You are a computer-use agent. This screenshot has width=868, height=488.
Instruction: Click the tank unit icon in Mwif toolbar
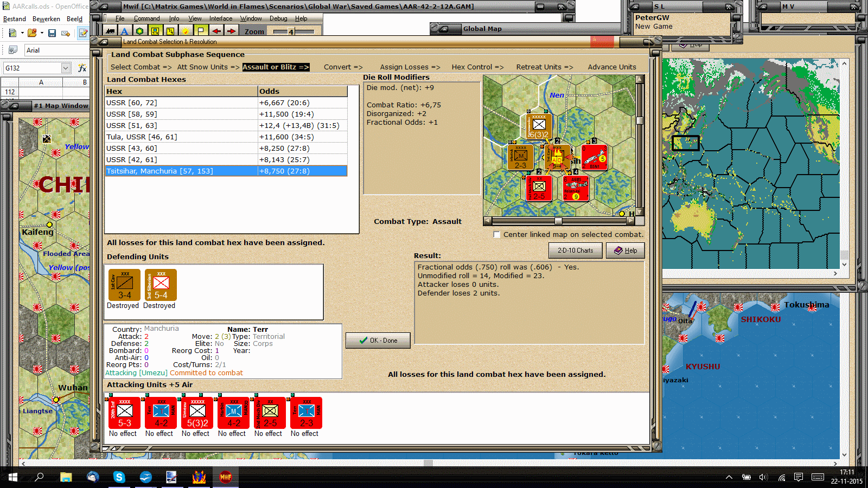(x=110, y=31)
